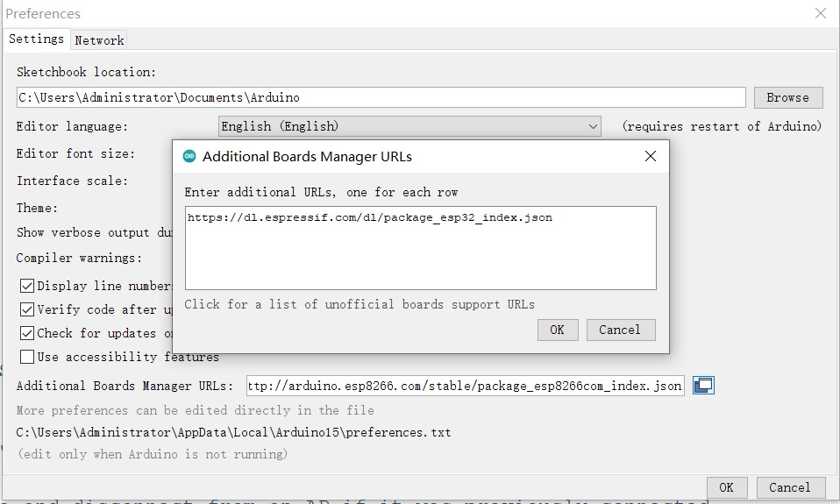Viewport: 840px width, 504px height.
Task: Close the Additional Boards Manager URLs dialog
Action: point(651,156)
